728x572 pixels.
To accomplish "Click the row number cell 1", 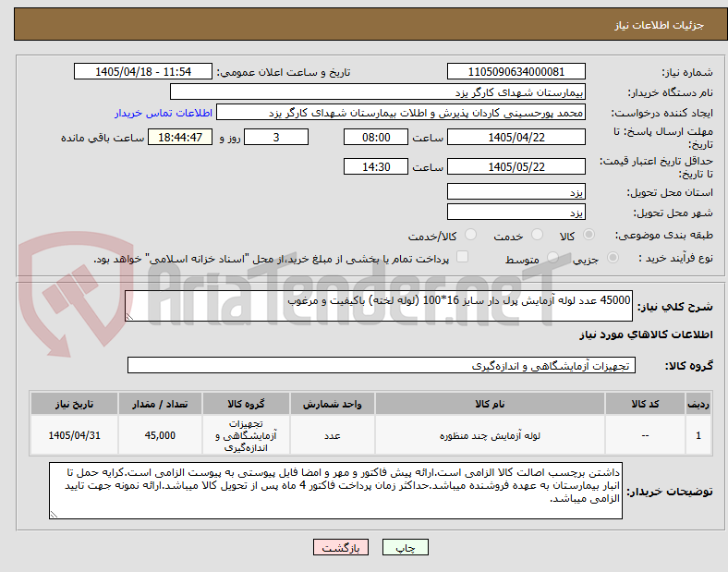I will click(698, 435).
